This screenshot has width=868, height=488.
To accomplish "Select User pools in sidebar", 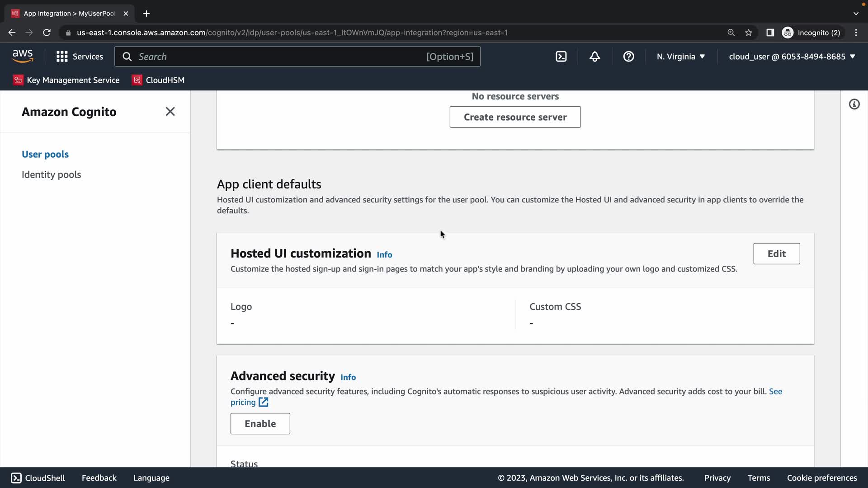I will (x=45, y=154).
